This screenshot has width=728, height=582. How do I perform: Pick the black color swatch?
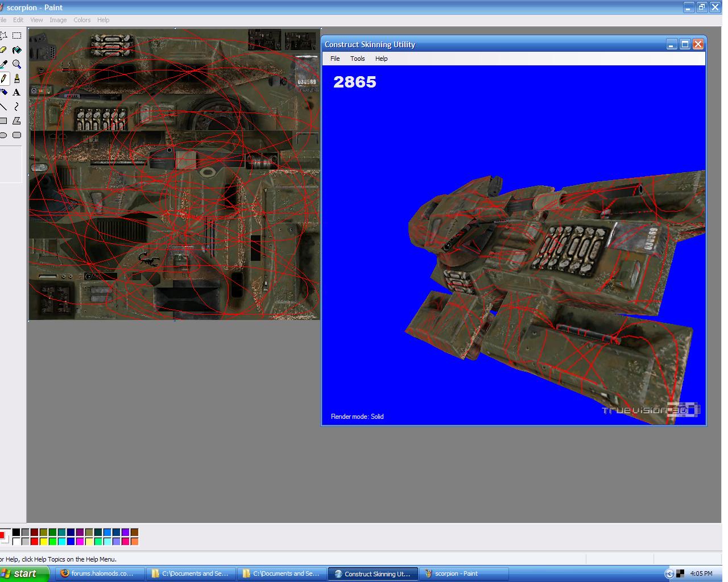coord(16,532)
